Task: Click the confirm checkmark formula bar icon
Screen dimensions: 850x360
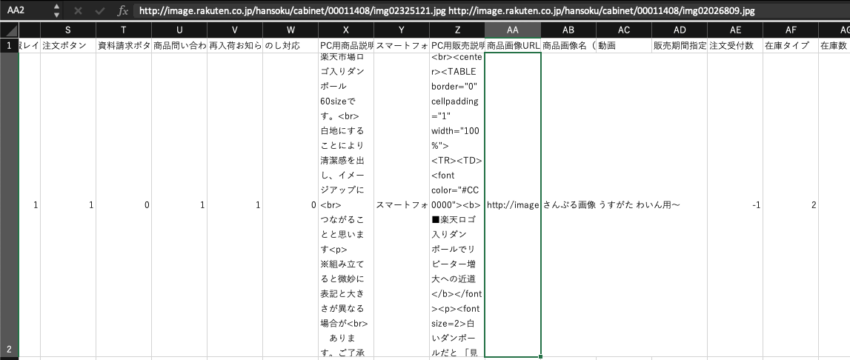Action: tap(100, 10)
